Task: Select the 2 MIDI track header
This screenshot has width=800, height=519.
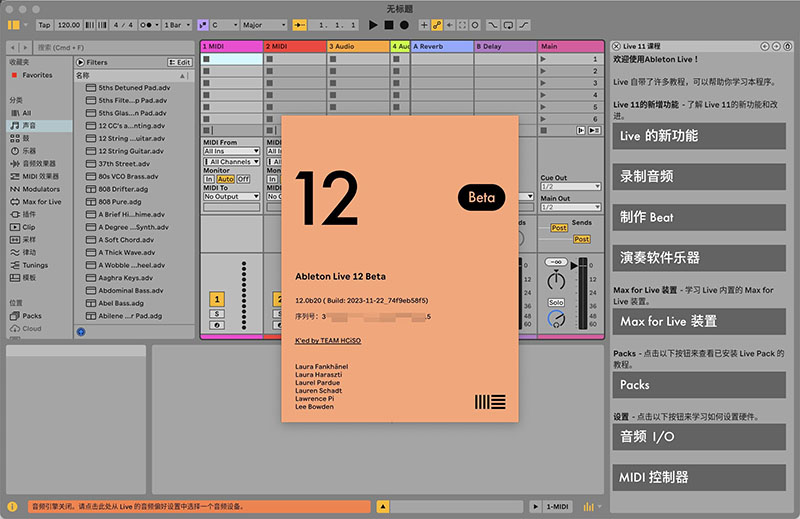Action: tap(294, 46)
